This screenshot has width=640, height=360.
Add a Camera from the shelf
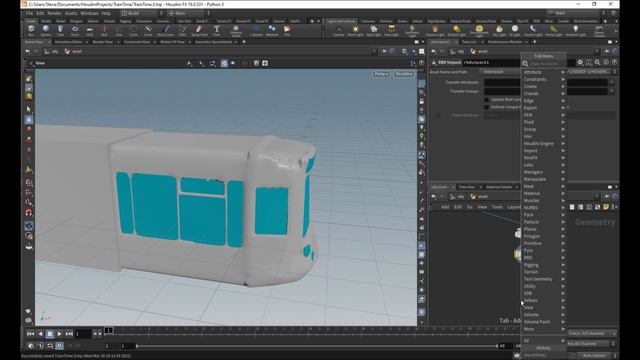(x=338, y=31)
